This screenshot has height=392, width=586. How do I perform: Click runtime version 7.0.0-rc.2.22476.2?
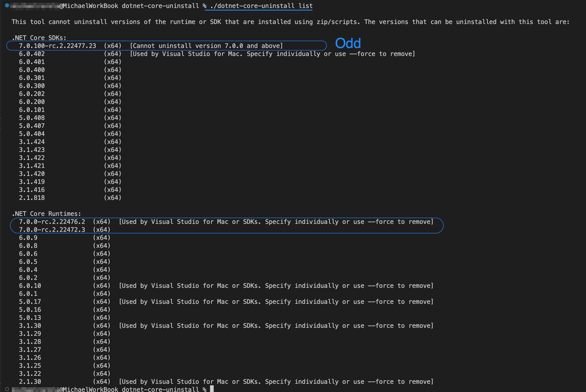(x=52, y=222)
